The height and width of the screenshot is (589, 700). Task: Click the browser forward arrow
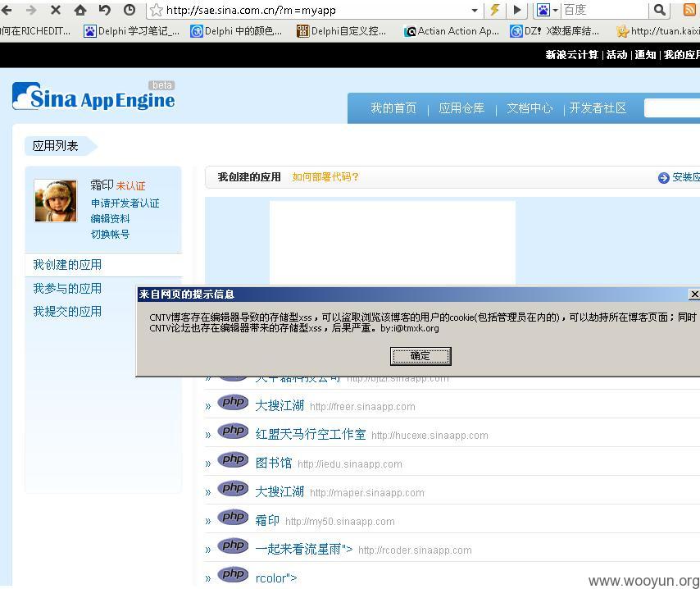tap(31, 9)
